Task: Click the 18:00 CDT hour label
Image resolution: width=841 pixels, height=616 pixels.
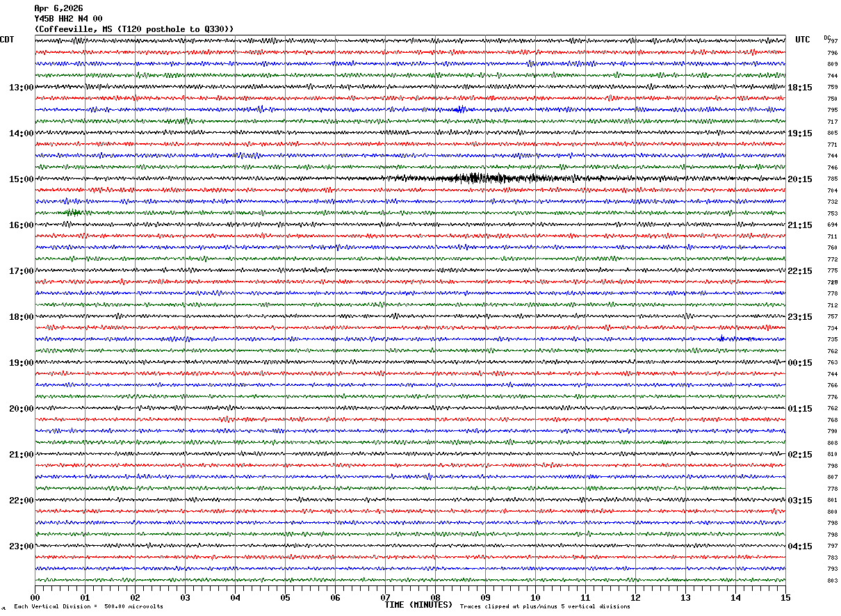Action: tap(22, 317)
